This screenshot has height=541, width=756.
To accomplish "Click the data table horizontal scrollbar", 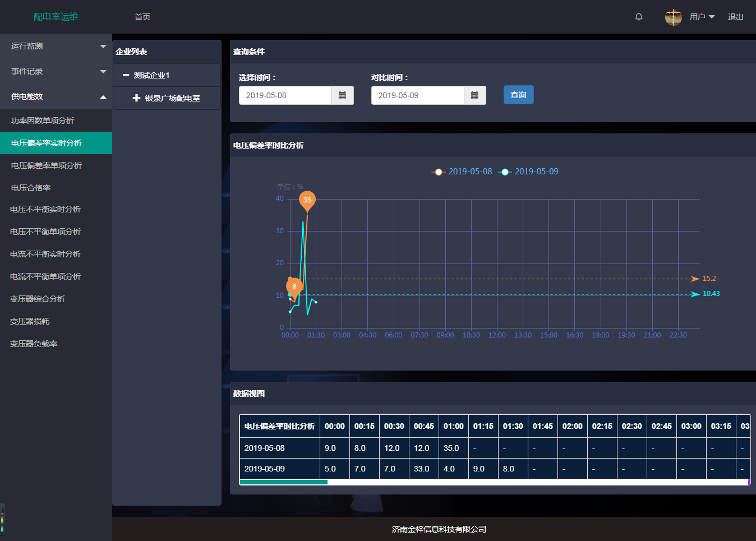I will point(283,482).
